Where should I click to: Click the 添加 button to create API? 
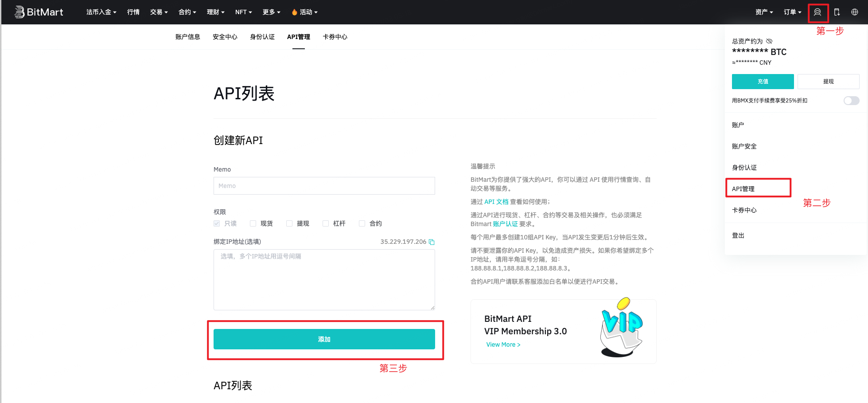tap(324, 339)
